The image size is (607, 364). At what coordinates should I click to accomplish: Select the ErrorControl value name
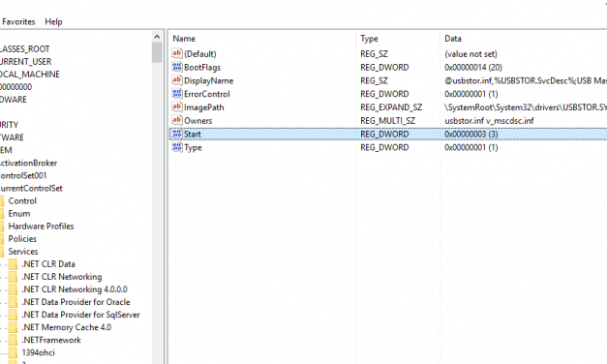tap(207, 94)
